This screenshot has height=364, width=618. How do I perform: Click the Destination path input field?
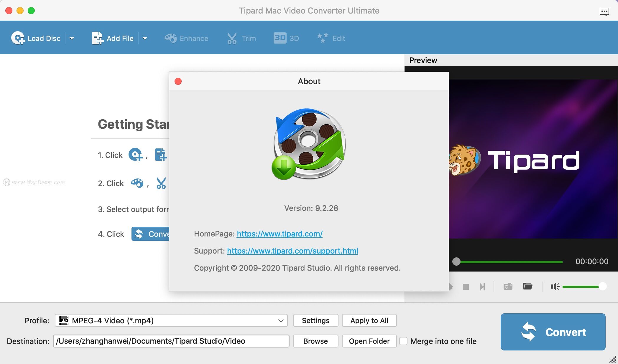pos(171,341)
